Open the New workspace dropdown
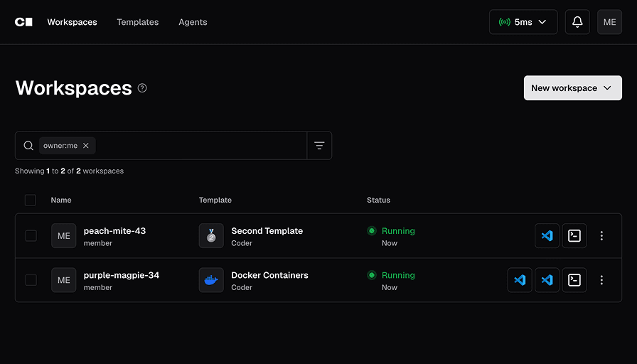Screen dimensions: 637x364 [x=573, y=87]
